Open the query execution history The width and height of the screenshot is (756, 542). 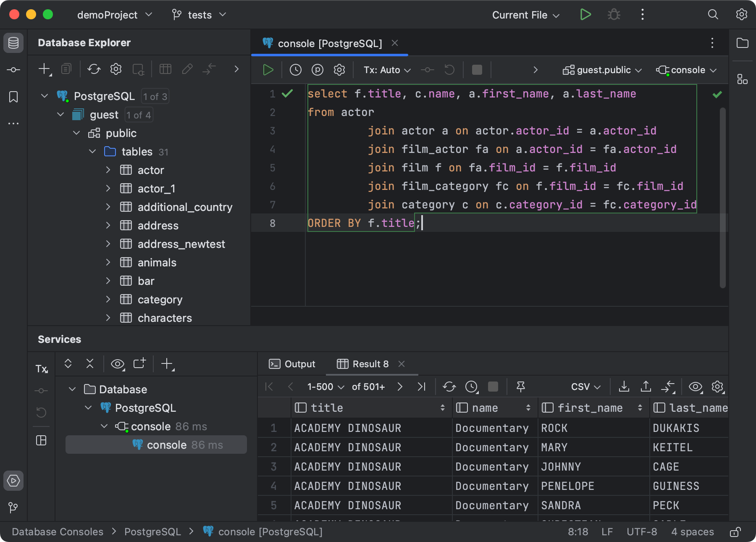[295, 70]
